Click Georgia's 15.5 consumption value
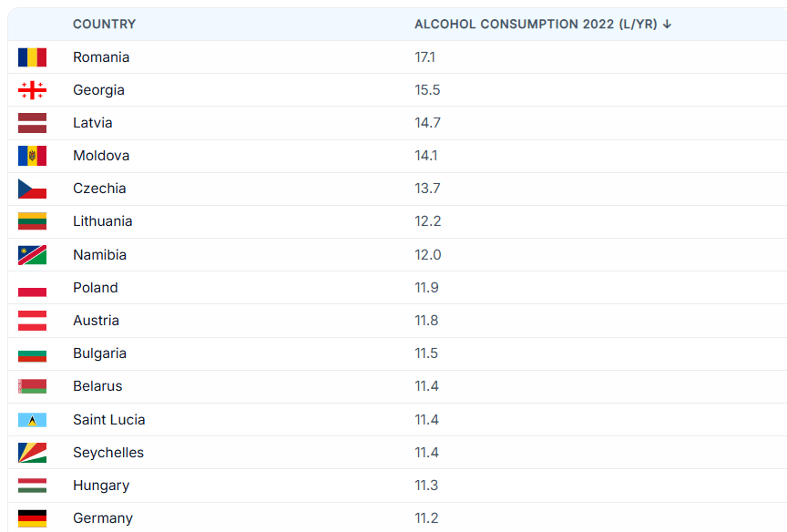This screenshot has width=787, height=532. (427, 90)
